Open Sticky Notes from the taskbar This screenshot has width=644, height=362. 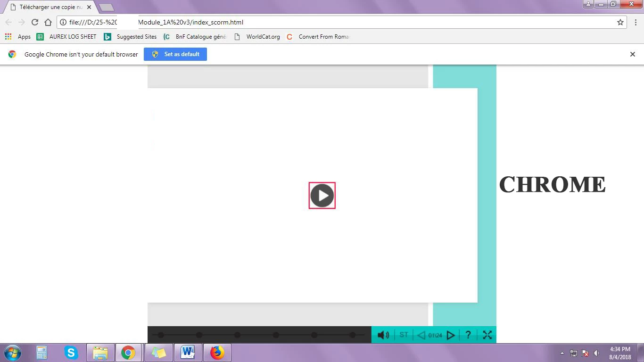point(159,353)
